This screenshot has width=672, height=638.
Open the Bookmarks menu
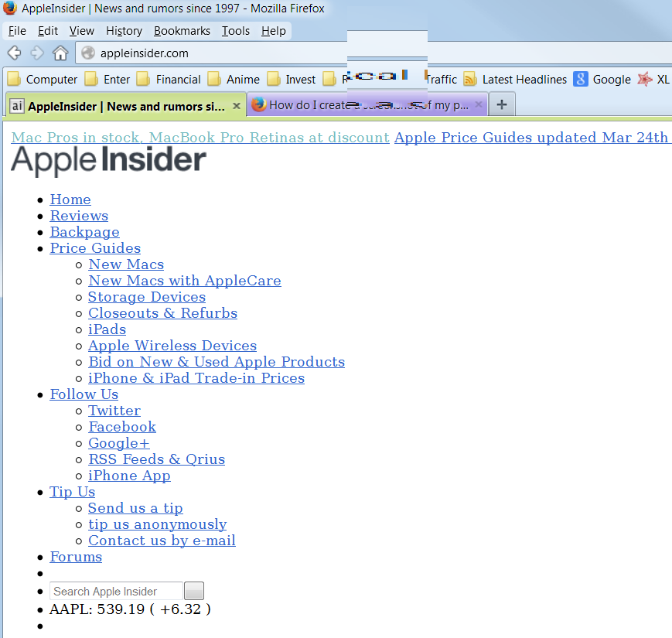click(x=182, y=31)
